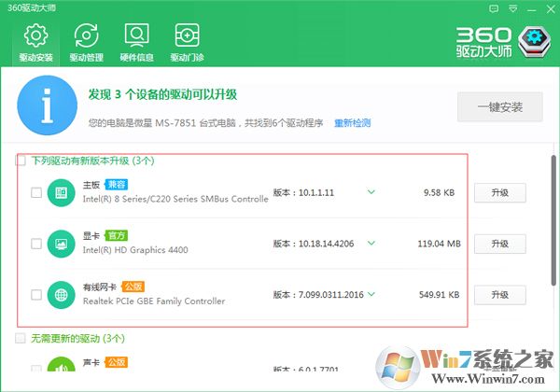
Task: Click 升级 for Intel HD Graphics 4400
Action: (500, 244)
